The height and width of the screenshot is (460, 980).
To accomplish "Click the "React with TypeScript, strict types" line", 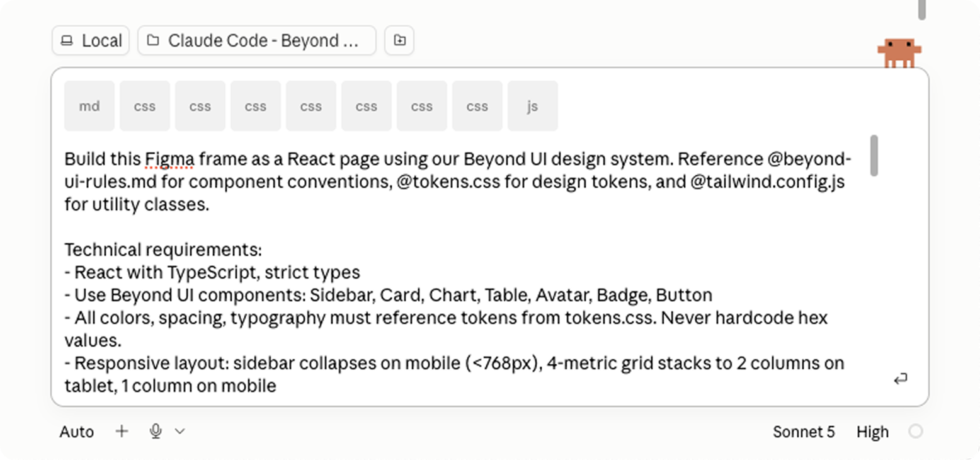I will pos(212,273).
